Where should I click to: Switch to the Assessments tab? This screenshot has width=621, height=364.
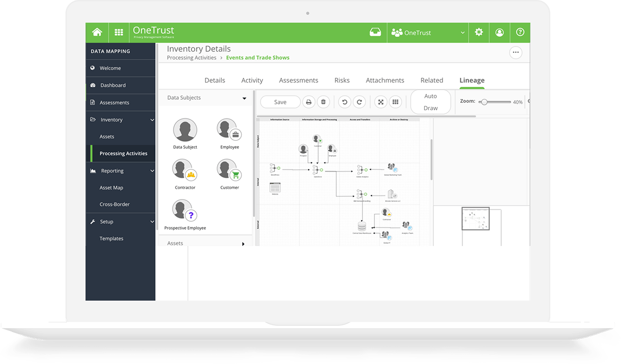click(298, 80)
